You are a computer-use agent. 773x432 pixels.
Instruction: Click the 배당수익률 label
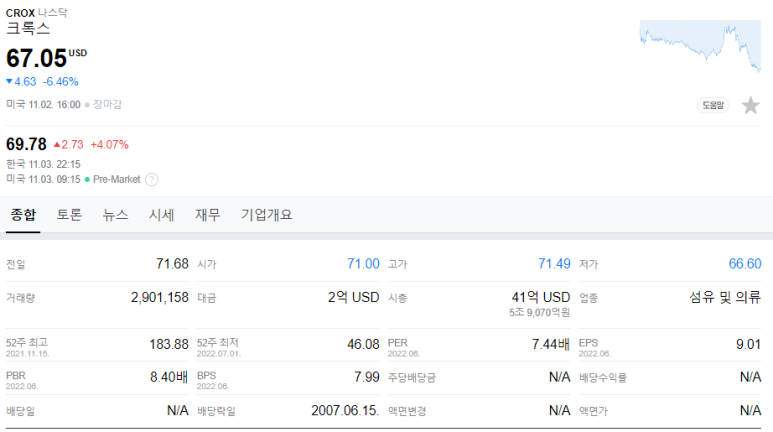point(603,378)
